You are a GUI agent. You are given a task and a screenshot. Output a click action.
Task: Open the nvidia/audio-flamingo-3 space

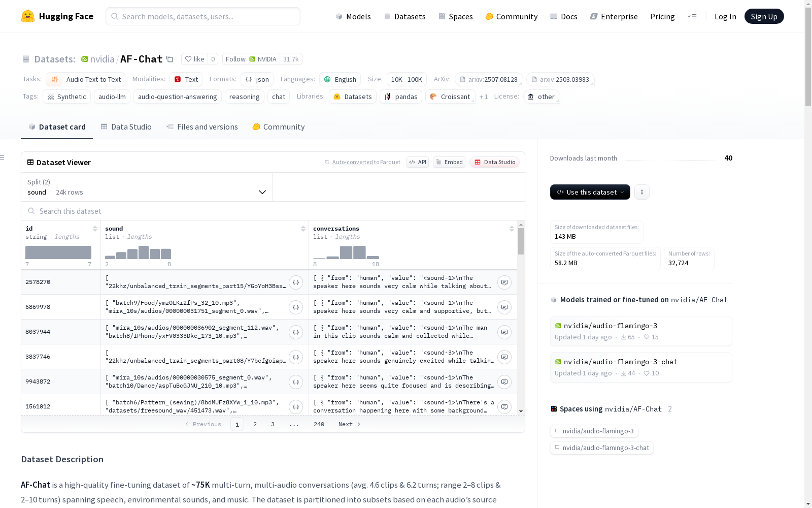pyautogui.click(x=594, y=431)
